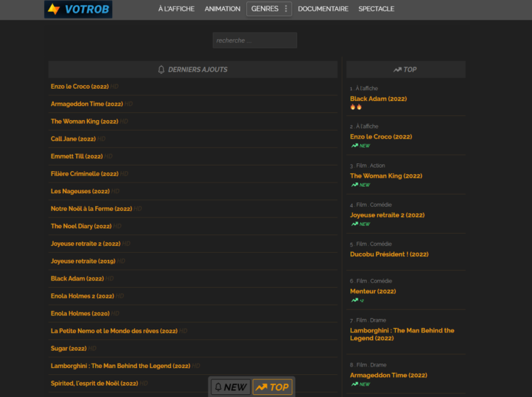Switch to the NEW bell toggle button

(x=231, y=387)
